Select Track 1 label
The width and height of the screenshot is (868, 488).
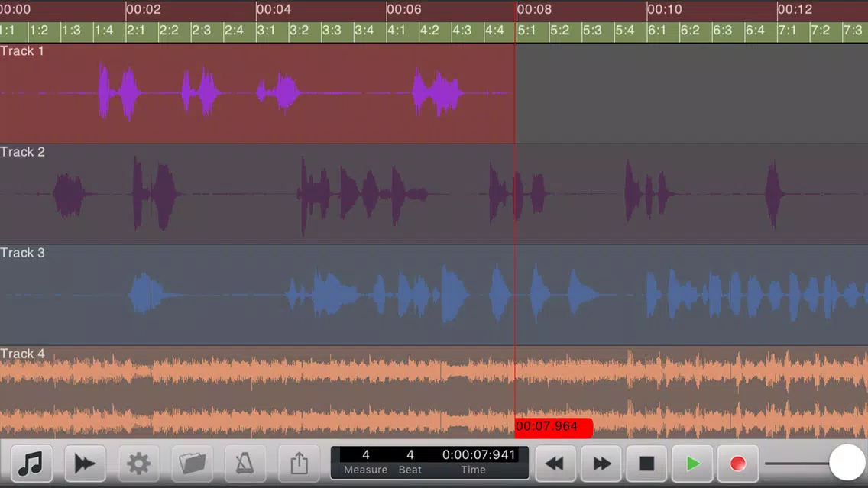[22, 51]
